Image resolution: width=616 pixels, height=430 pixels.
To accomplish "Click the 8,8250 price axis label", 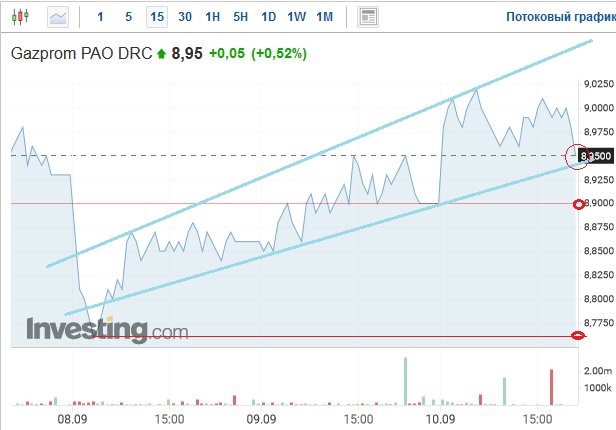I will [599, 274].
